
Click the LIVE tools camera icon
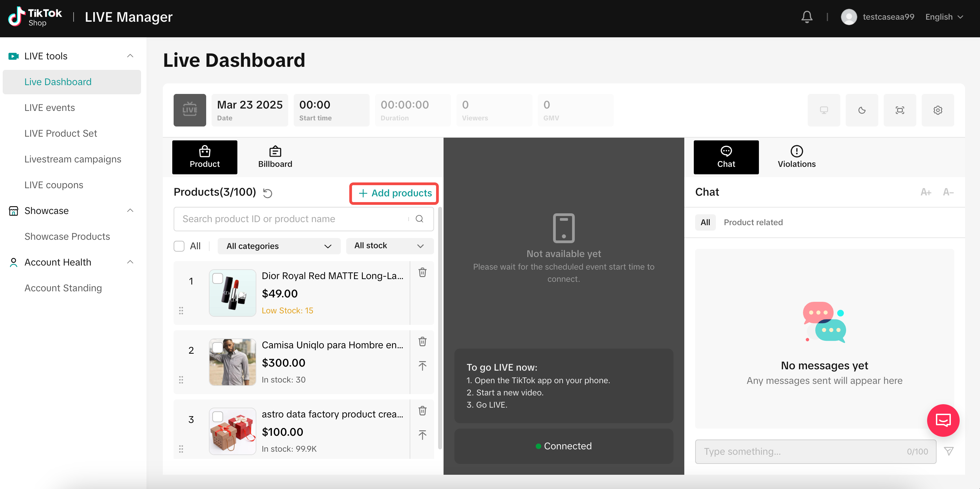13,56
